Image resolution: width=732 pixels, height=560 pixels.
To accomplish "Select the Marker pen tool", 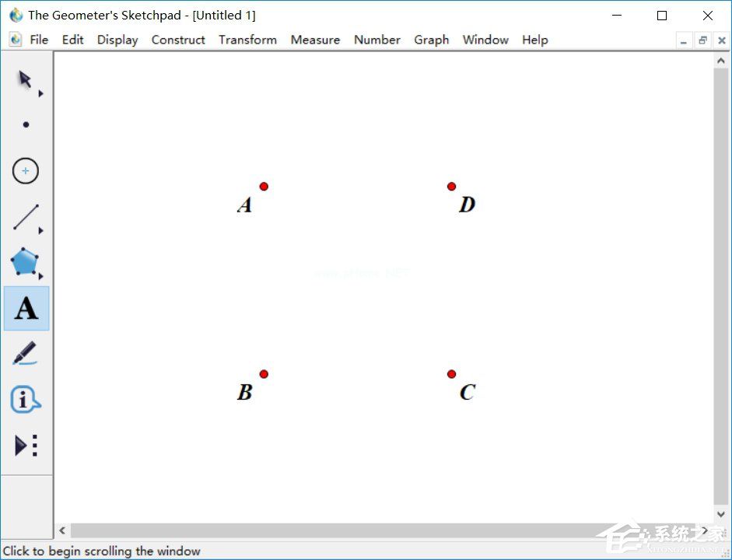I will [x=25, y=354].
